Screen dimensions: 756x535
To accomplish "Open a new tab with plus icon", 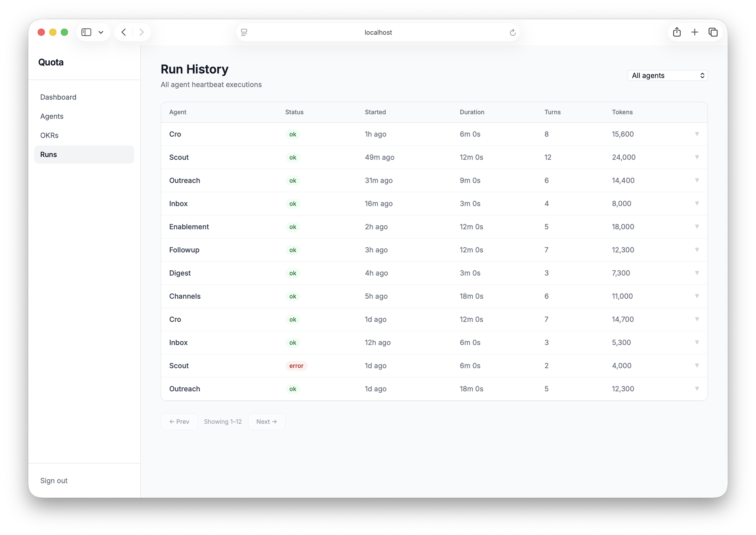I will point(695,32).
